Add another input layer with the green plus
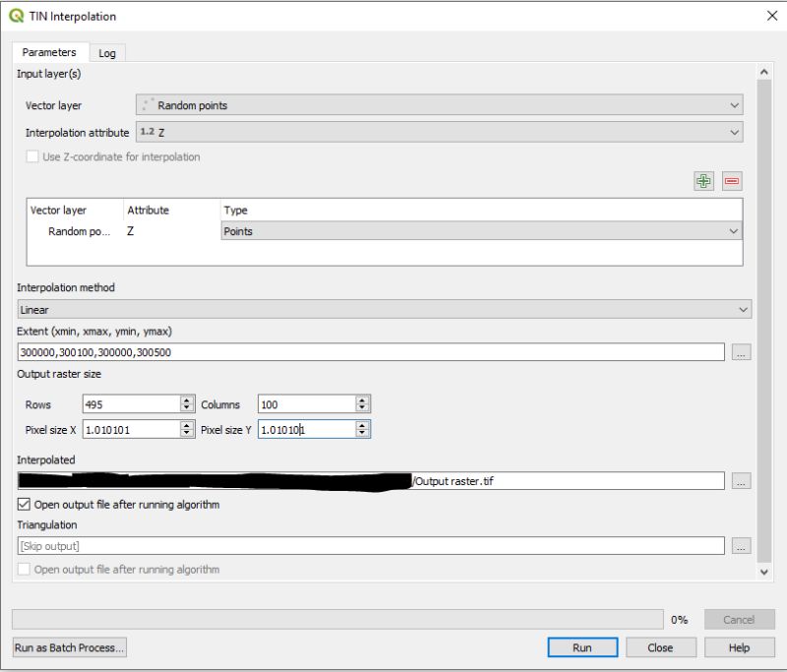The image size is (787, 672). [x=705, y=180]
